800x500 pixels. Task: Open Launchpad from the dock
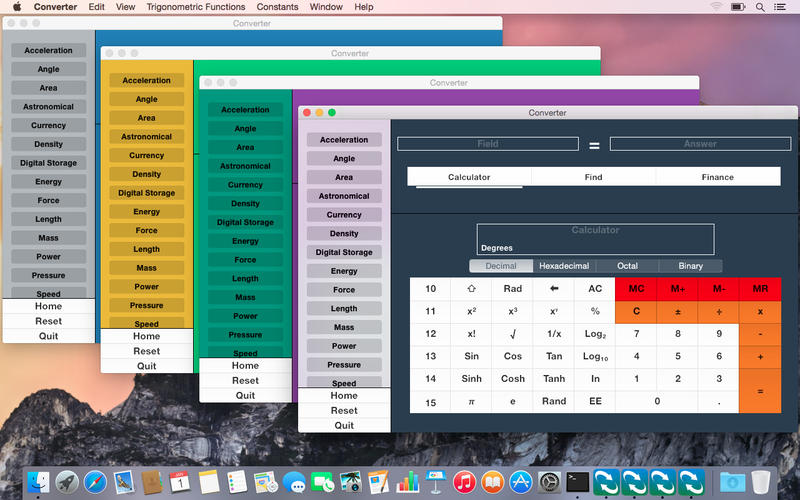pyautogui.click(x=67, y=482)
